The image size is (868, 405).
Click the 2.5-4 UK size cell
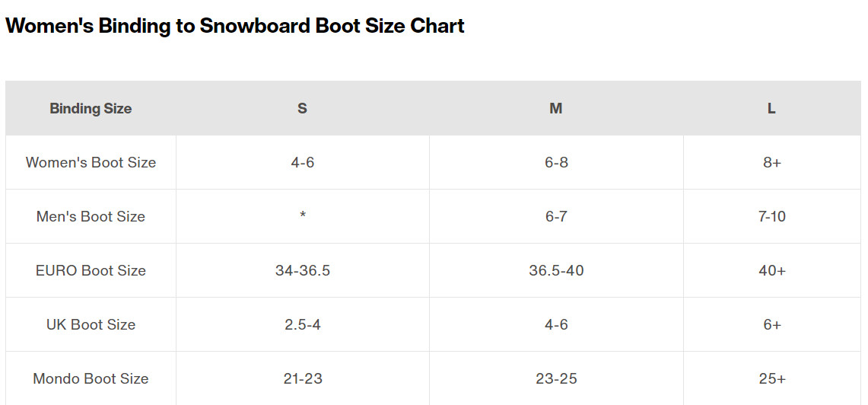[x=302, y=324]
